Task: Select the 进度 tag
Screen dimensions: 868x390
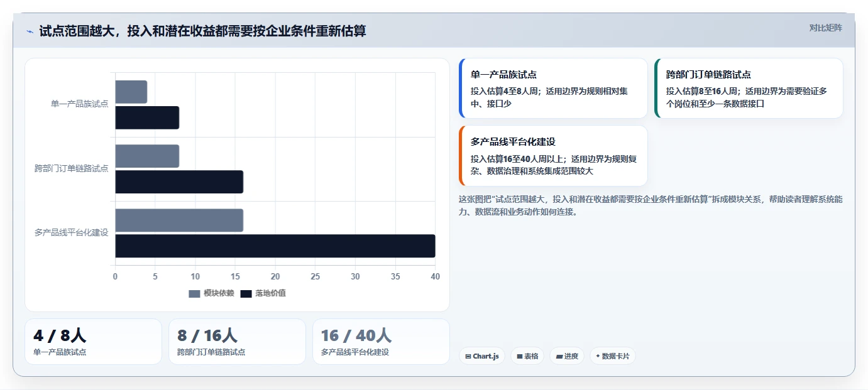Action: click(567, 356)
